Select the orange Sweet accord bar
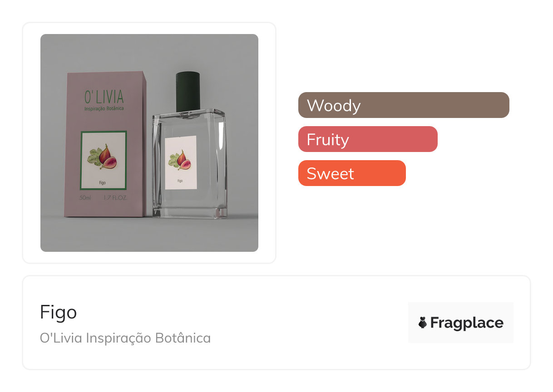This screenshot has width=553, height=392. click(x=352, y=173)
